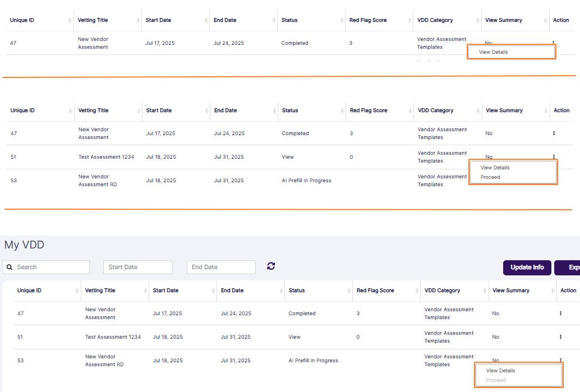Click row 47 three-dot icon in middle table

click(x=554, y=133)
